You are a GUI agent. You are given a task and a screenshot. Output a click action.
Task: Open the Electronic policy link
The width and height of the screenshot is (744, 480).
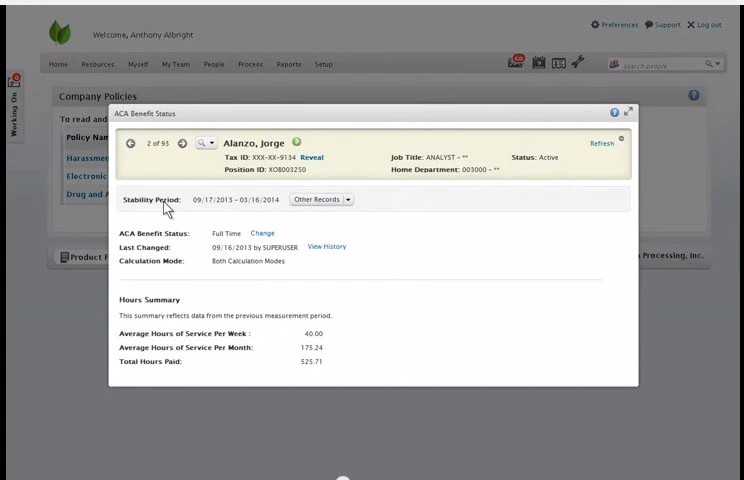tap(87, 176)
